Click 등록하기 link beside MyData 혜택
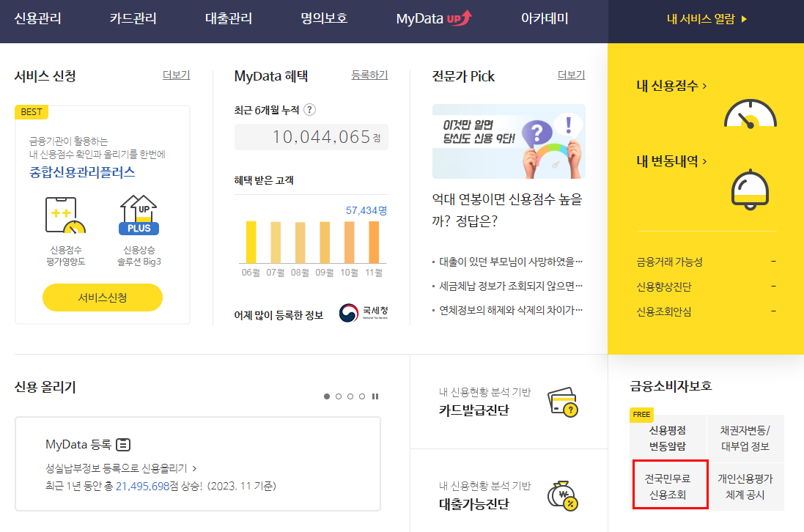 click(x=369, y=75)
